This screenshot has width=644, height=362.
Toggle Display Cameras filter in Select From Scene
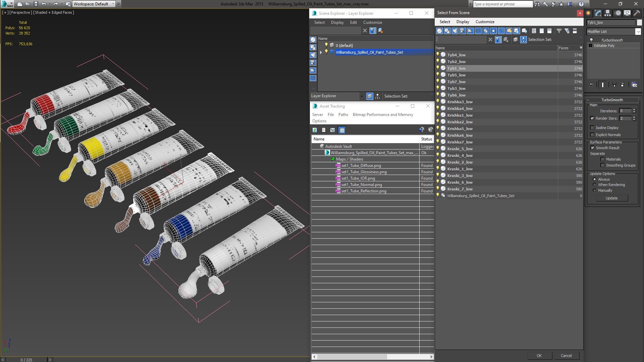463,31
